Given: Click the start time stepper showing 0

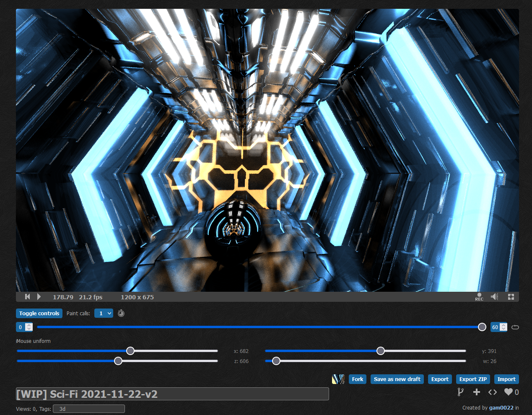Looking at the screenshot, I should point(24,327).
